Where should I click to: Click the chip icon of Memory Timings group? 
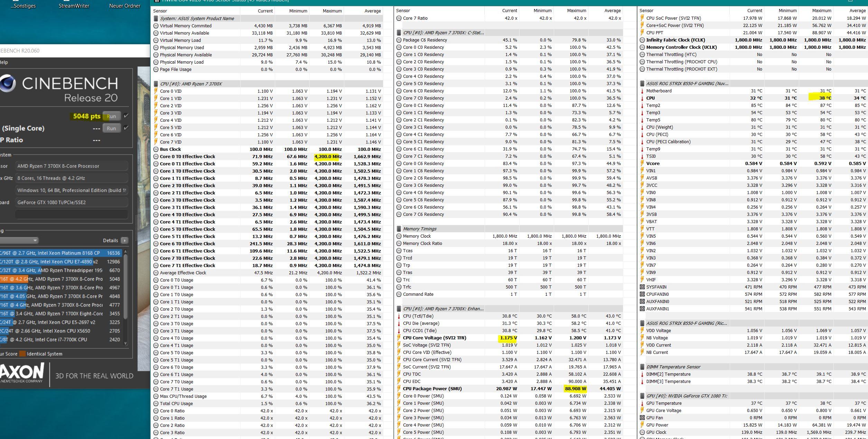[399, 229]
